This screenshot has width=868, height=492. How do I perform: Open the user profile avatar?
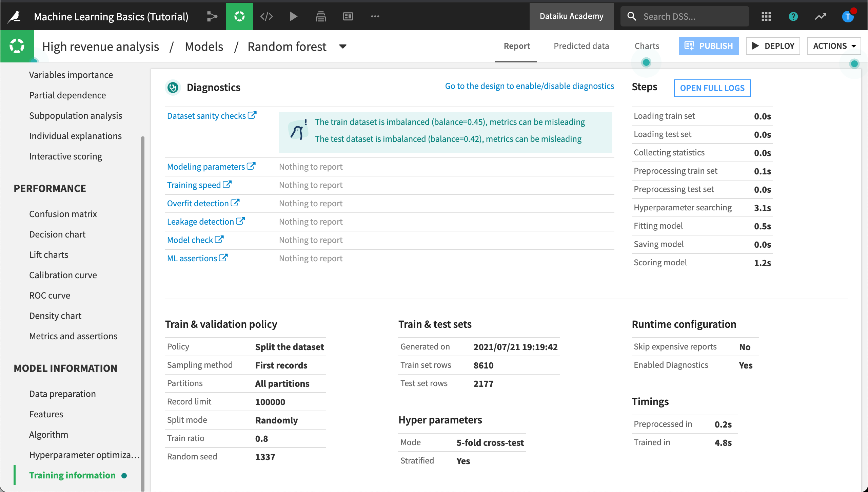click(848, 16)
